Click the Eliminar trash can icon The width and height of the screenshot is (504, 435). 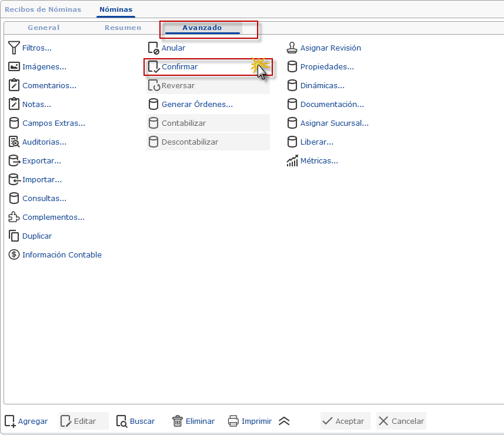click(x=178, y=421)
